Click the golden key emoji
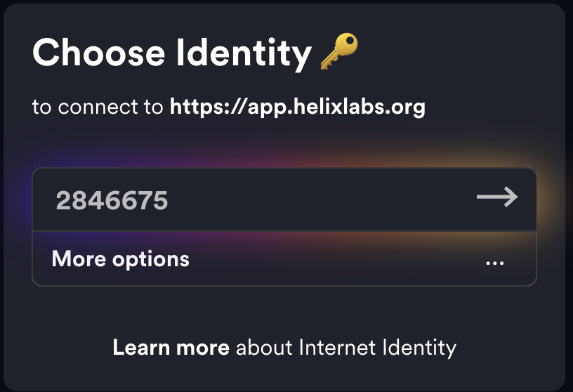Viewport: 573px width, 392px height. click(x=339, y=53)
